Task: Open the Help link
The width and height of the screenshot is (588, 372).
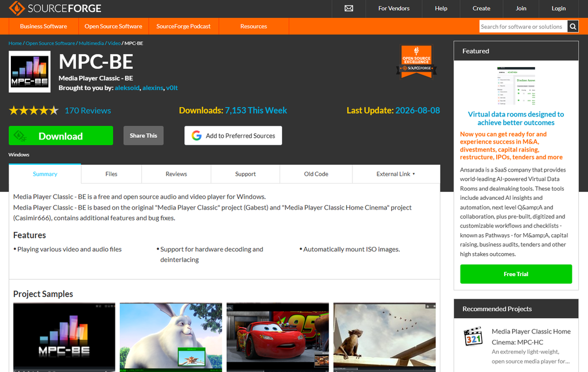Action: coord(441,8)
